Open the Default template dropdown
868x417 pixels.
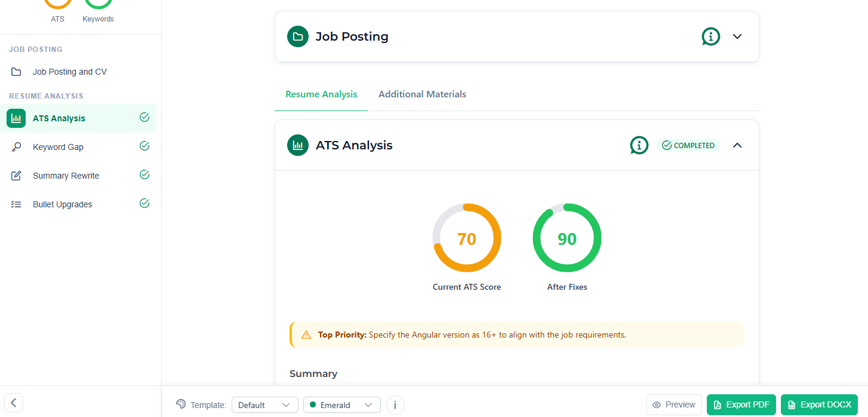265,404
